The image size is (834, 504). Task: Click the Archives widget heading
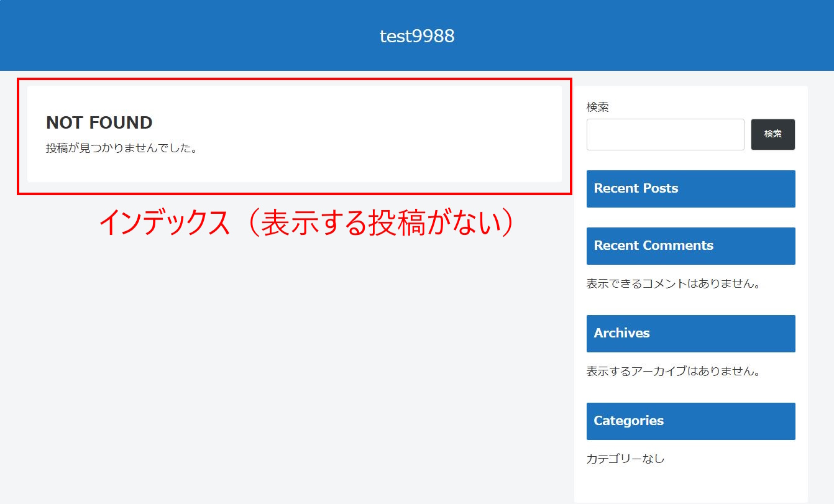coord(621,333)
